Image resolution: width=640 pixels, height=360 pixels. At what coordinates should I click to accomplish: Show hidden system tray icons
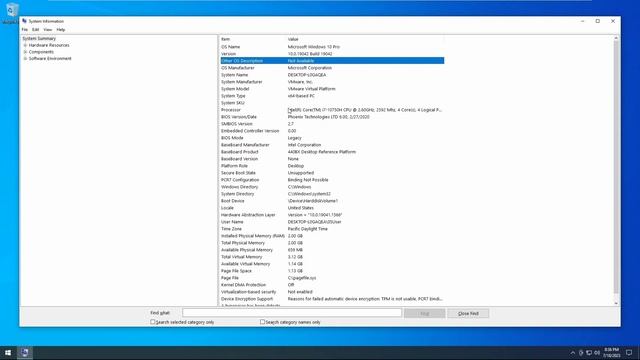coord(572,353)
